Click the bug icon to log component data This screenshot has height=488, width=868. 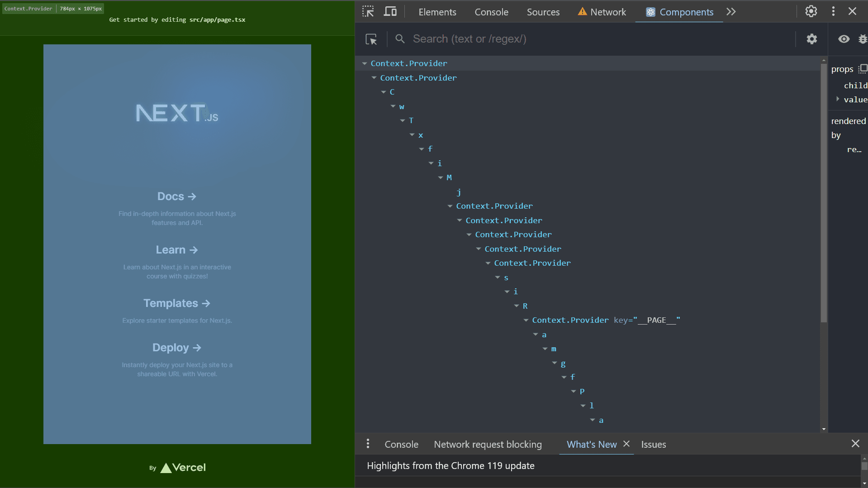(x=863, y=39)
